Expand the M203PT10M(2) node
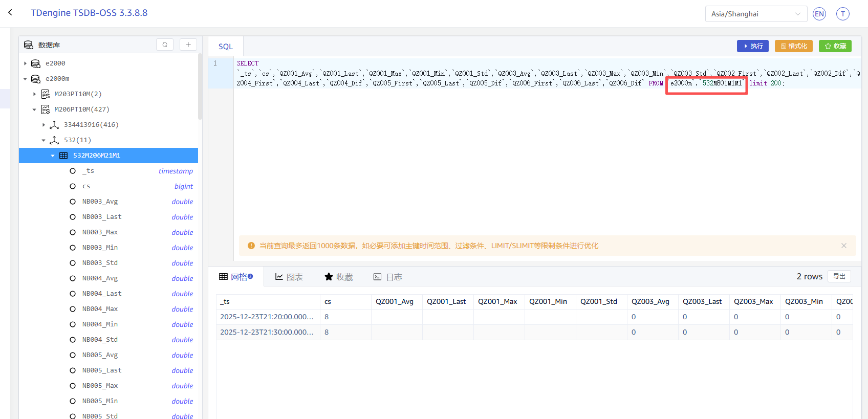This screenshot has width=868, height=419. pyautogui.click(x=34, y=94)
